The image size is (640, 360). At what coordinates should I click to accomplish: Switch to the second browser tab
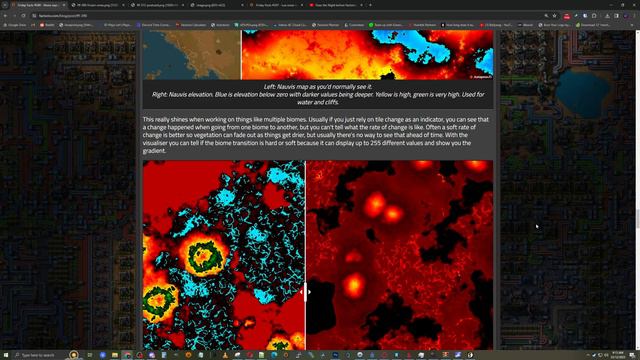pos(97,5)
